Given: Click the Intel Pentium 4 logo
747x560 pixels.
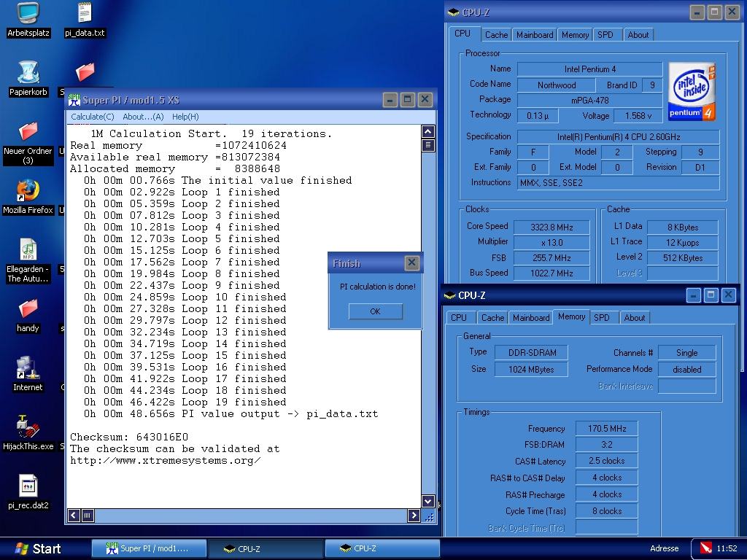Looking at the screenshot, I should click(x=692, y=91).
